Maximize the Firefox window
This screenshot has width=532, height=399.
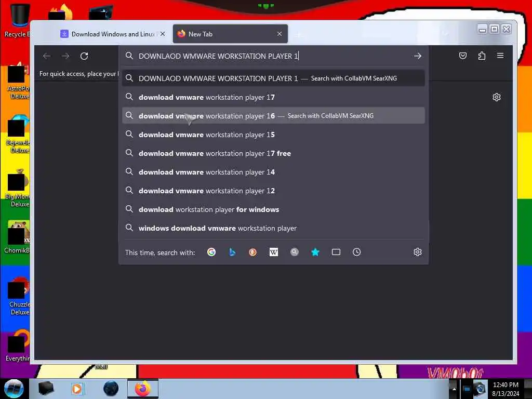[x=495, y=30]
